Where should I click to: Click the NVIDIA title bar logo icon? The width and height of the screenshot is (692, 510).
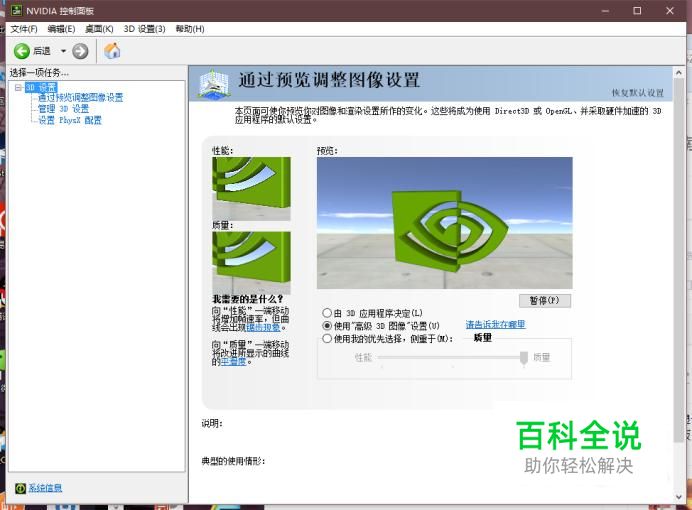click(16, 10)
